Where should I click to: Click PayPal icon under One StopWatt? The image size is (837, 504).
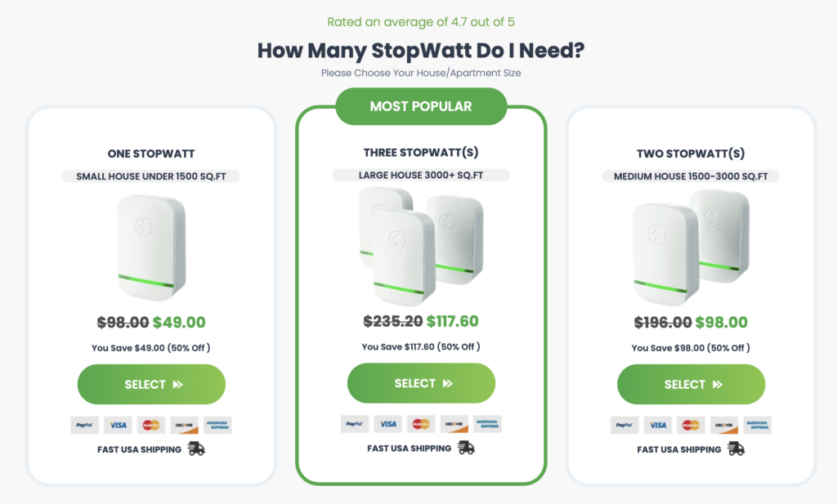[85, 425]
